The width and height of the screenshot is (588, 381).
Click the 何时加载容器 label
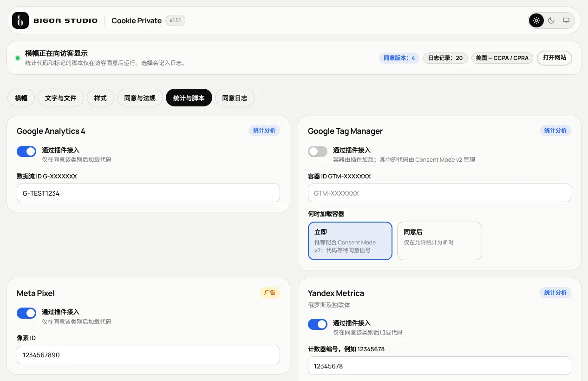[326, 214]
